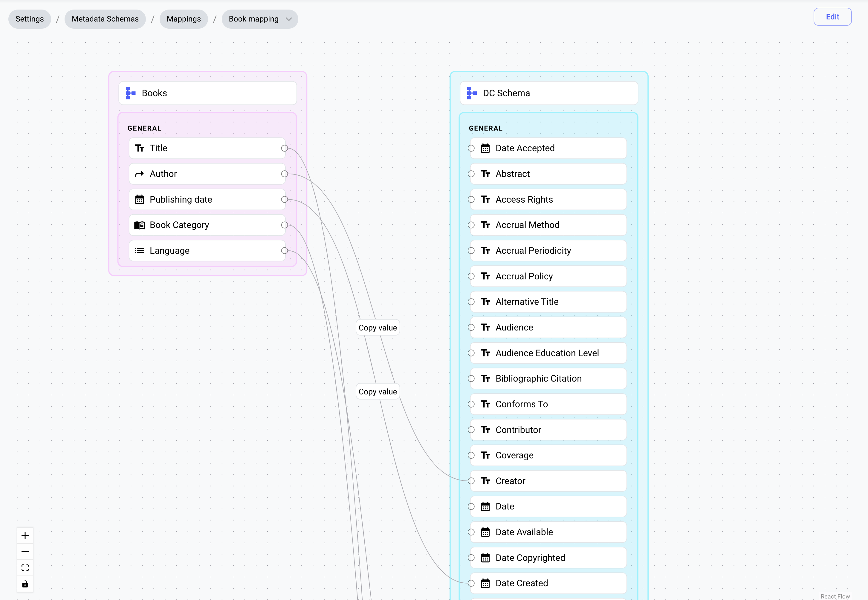868x600 pixels.
Task: Click the upper Copy value edge label
Action: [x=378, y=327]
